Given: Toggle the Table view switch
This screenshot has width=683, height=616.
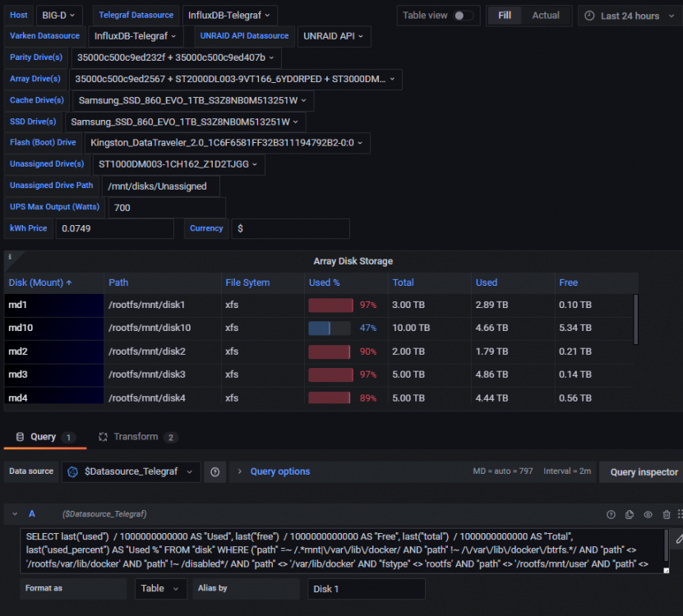Looking at the screenshot, I should (x=463, y=16).
